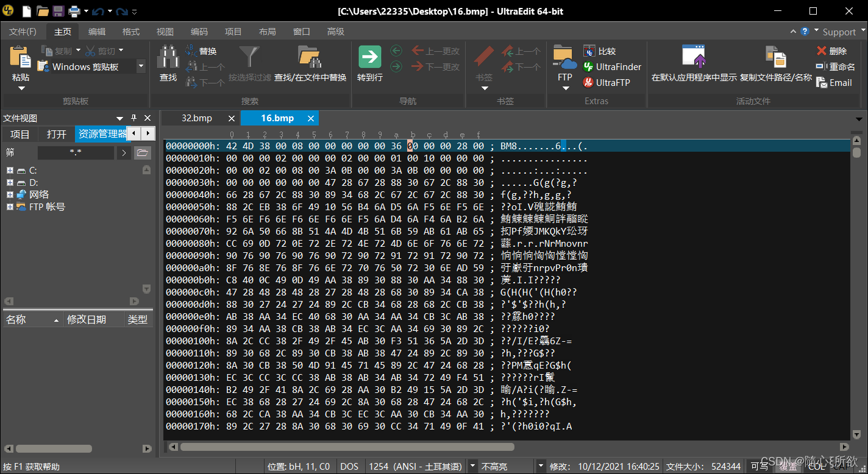
Task: Pin the File View (文件视图) panel
Action: tap(133, 118)
